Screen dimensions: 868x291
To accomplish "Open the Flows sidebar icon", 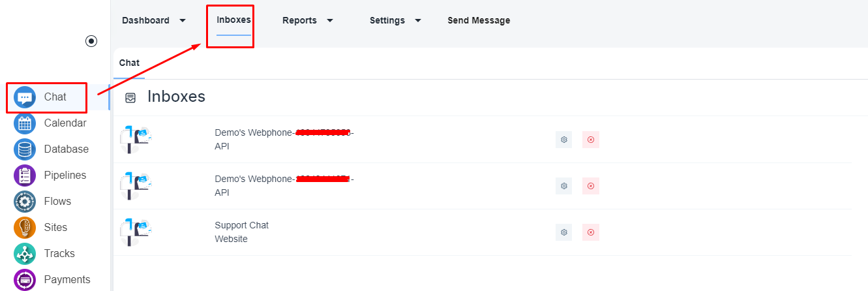I will point(25,202).
